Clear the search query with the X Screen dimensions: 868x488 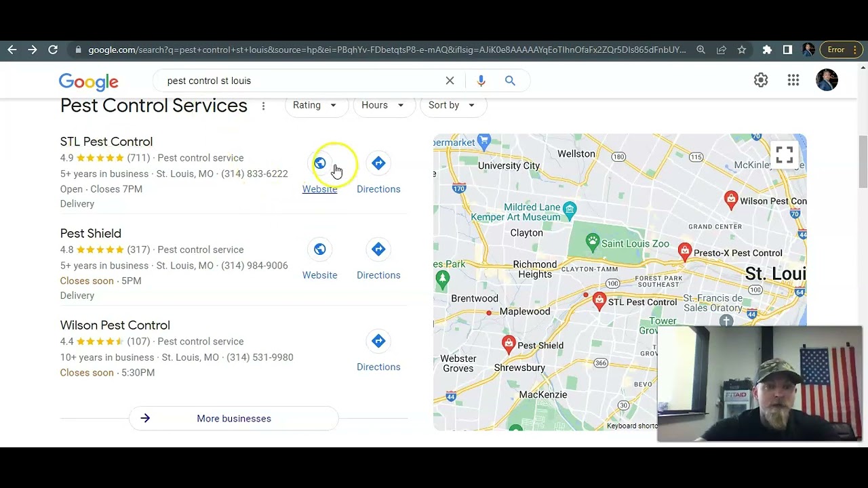click(450, 81)
